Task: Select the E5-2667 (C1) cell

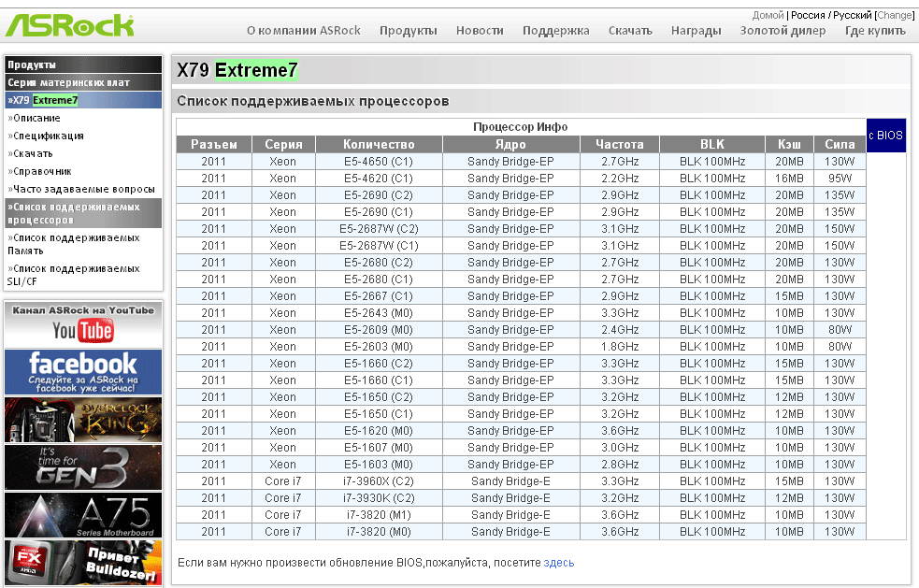Action: pos(379,296)
